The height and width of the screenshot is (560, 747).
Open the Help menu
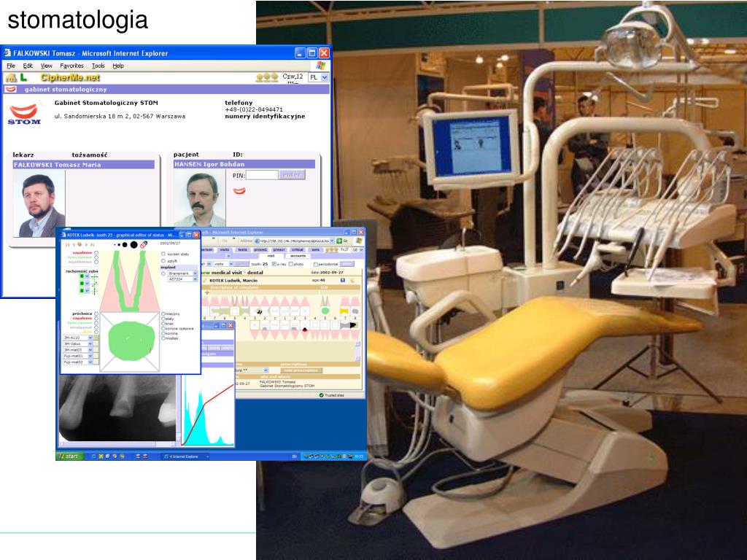(118, 66)
